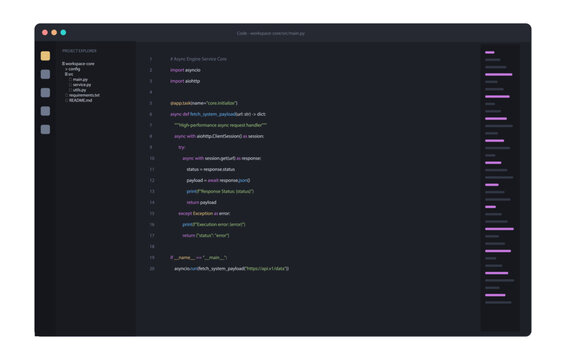Select the PROJECT EXPLORER panel header

[79, 51]
